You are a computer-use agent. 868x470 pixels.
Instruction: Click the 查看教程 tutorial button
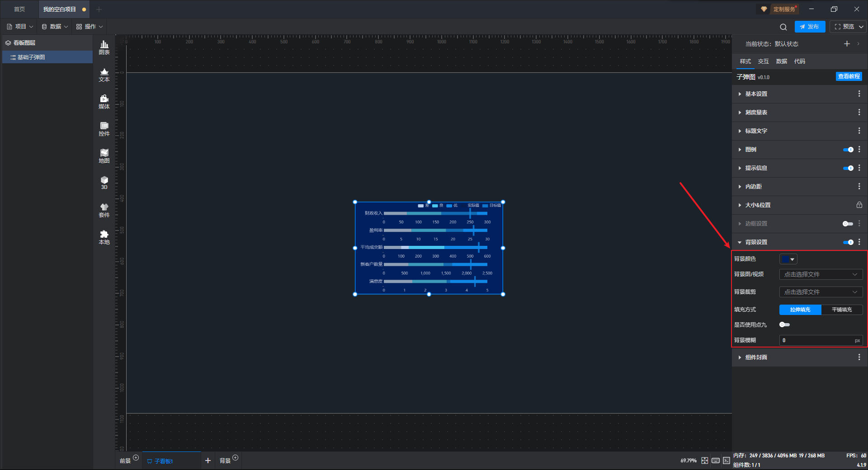(x=849, y=76)
